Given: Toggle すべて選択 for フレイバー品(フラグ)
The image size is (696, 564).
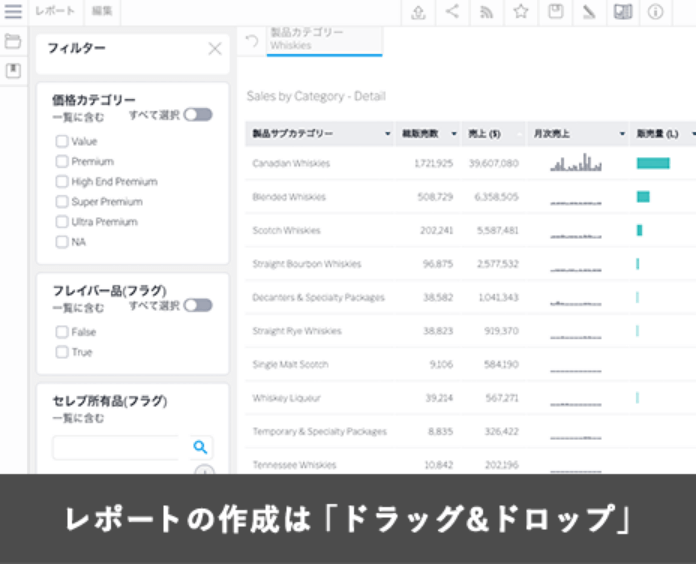Looking at the screenshot, I should point(198,305).
